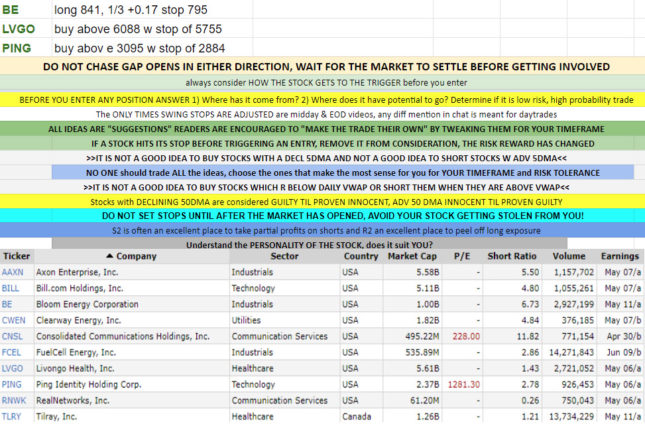Select RealNetworks, Inc. cell
This screenshot has height=424, width=645.
pyautogui.click(x=132, y=401)
